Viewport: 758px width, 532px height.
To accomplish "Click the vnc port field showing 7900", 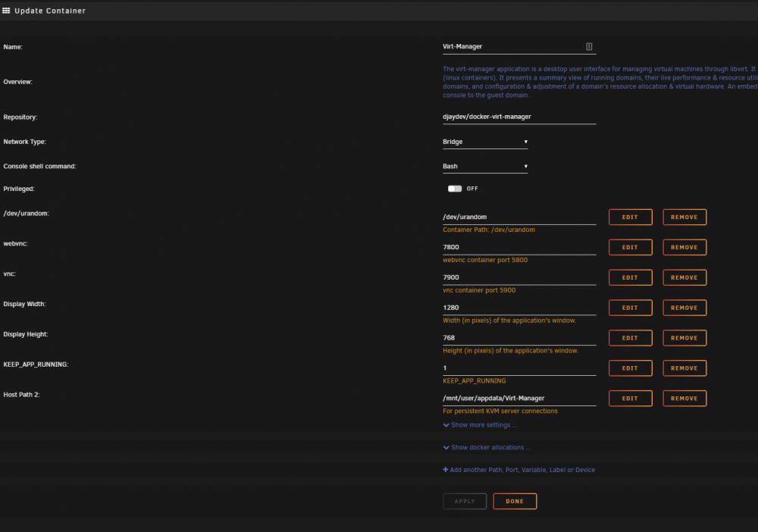I will [519, 277].
